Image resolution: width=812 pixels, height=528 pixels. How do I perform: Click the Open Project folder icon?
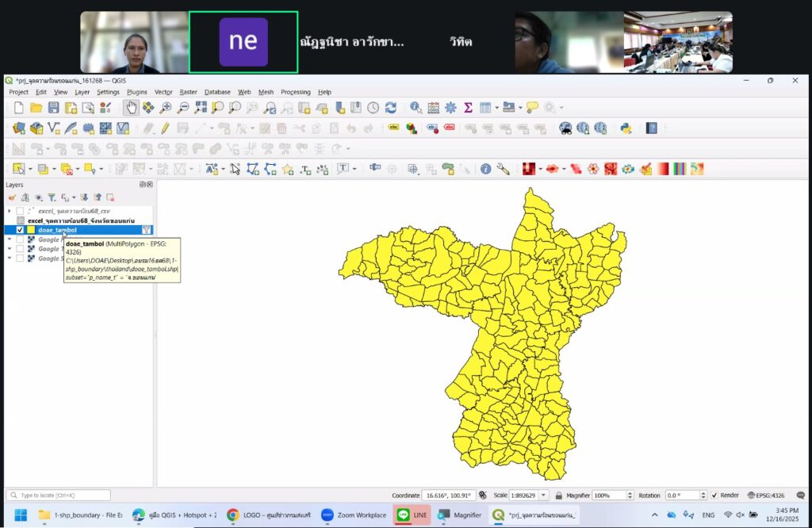pos(36,108)
